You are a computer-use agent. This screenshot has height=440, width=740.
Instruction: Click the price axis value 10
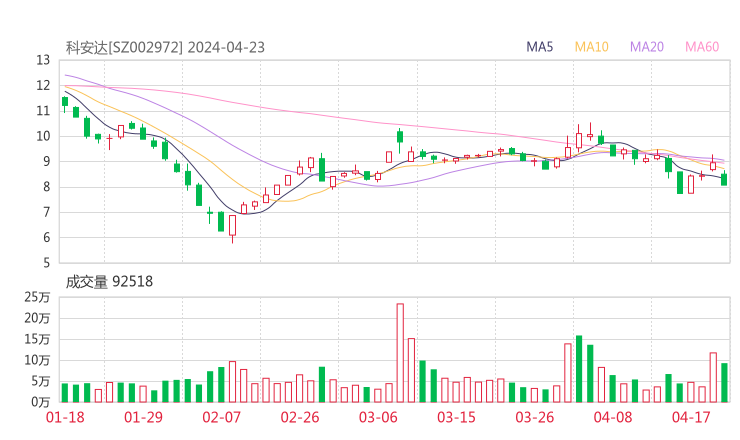coord(43,136)
